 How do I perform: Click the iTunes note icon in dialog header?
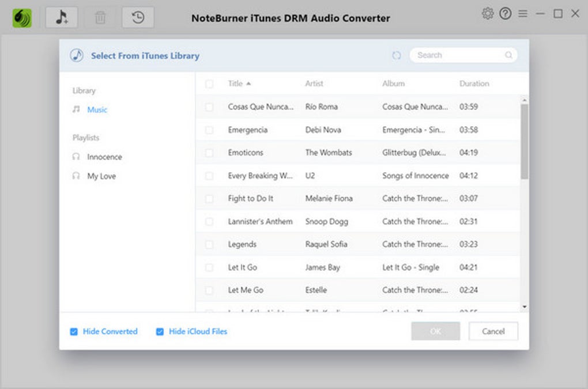click(77, 55)
